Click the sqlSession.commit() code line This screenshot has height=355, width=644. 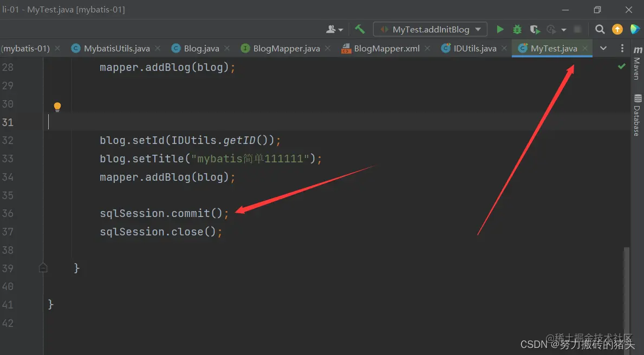click(x=164, y=213)
